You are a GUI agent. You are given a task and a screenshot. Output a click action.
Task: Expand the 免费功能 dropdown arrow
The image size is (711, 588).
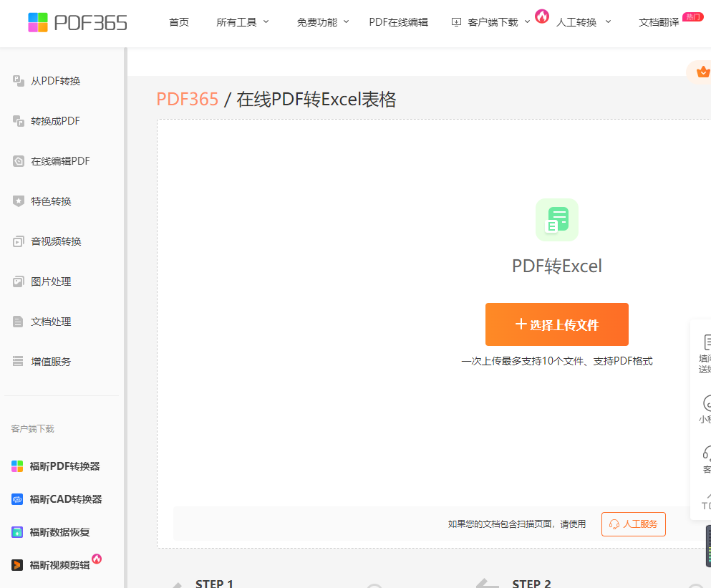pos(347,21)
